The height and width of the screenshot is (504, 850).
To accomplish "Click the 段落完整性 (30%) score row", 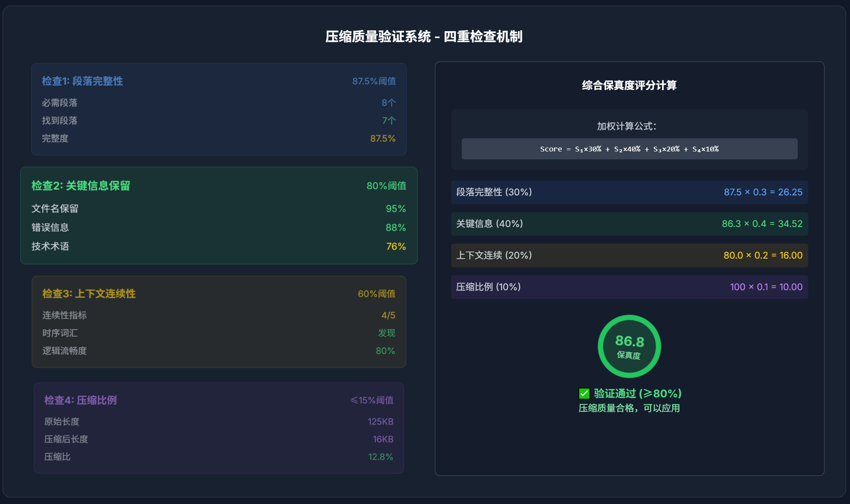I will [x=629, y=192].
